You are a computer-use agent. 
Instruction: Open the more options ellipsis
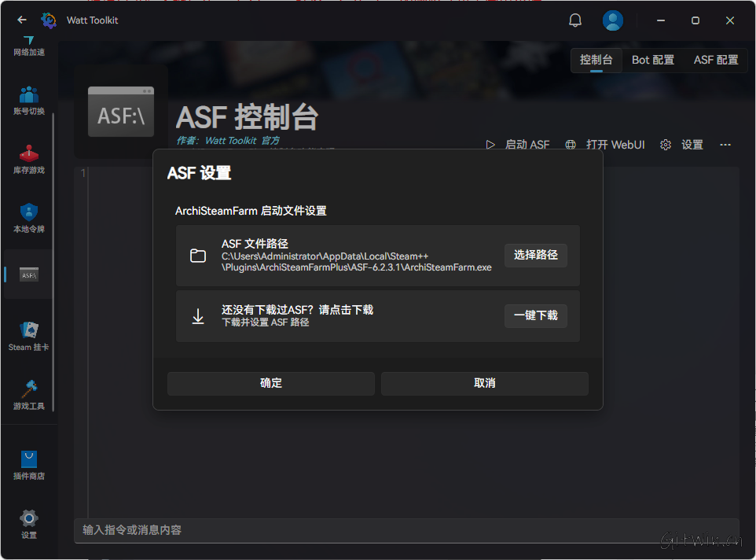click(x=725, y=145)
